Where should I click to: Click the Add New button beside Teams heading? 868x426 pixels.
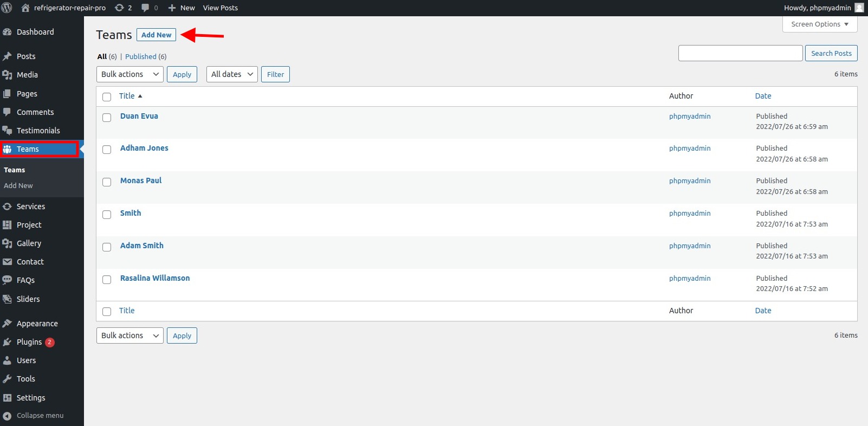point(156,35)
